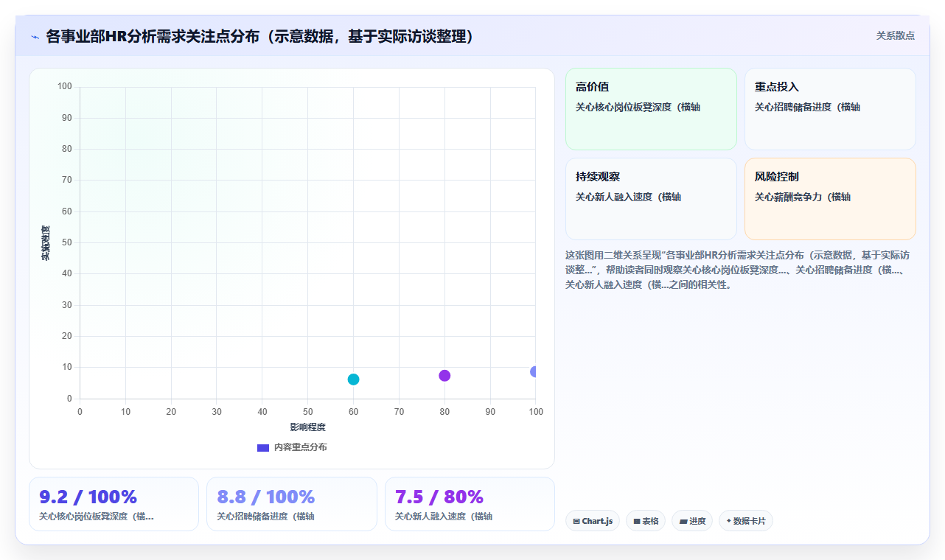Click the 表格 tag chip
945x560 pixels.
click(x=646, y=521)
